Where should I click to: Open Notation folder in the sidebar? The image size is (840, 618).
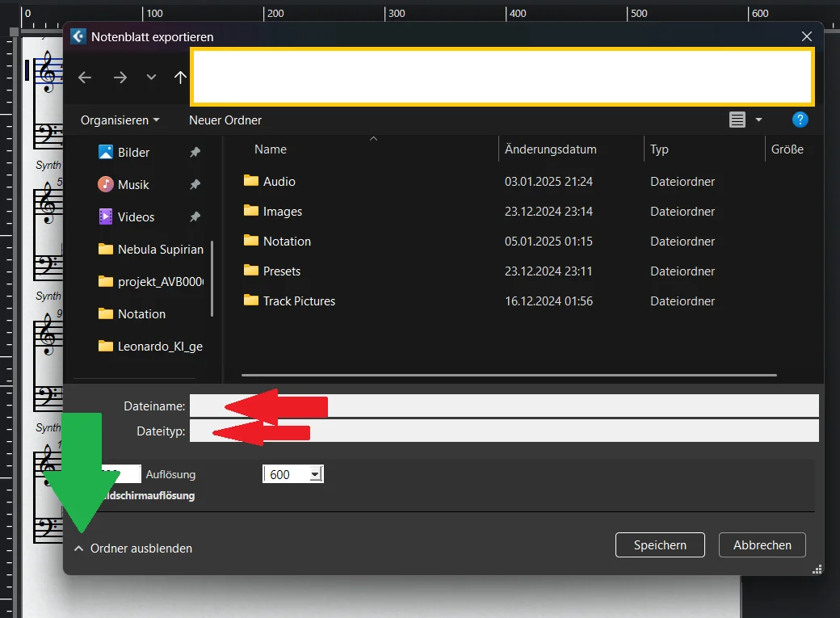(x=132, y=314)
